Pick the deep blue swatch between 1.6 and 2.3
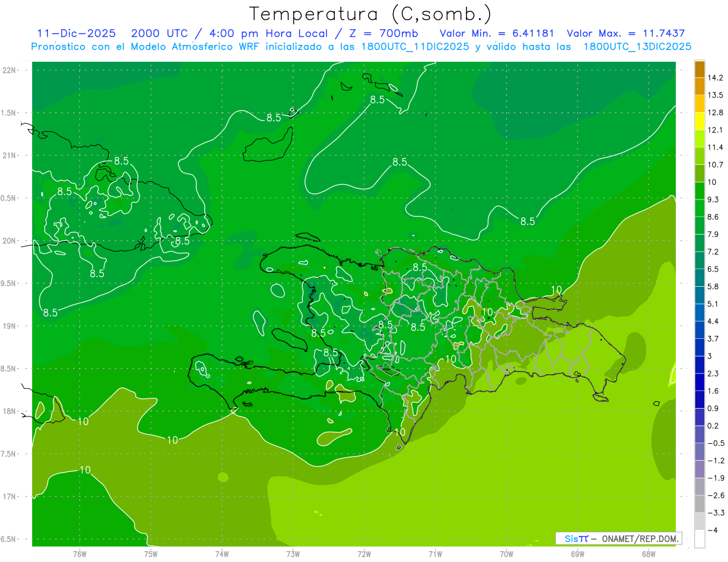This screenshot has width=728, height=562. click(x=699, y=383)
